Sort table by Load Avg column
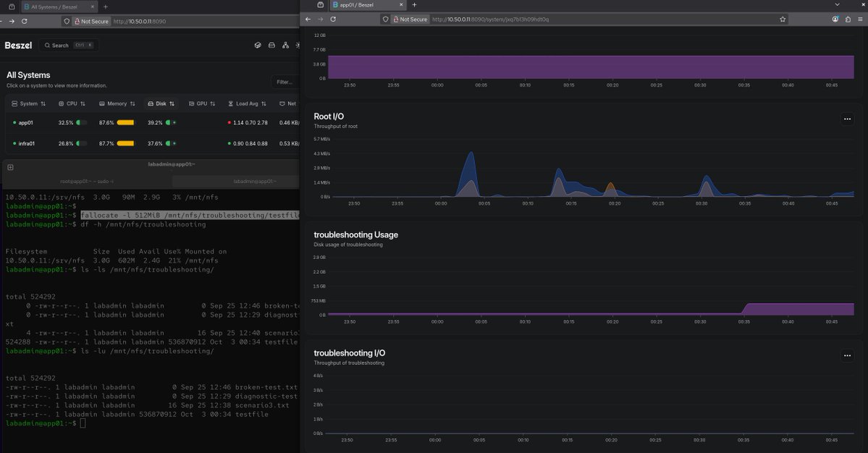Screen dimensions: 868x453 [x=248, y=103]
